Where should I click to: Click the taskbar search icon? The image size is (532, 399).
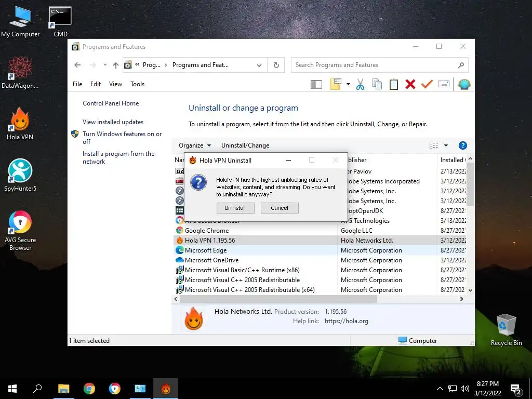point(37,389)
